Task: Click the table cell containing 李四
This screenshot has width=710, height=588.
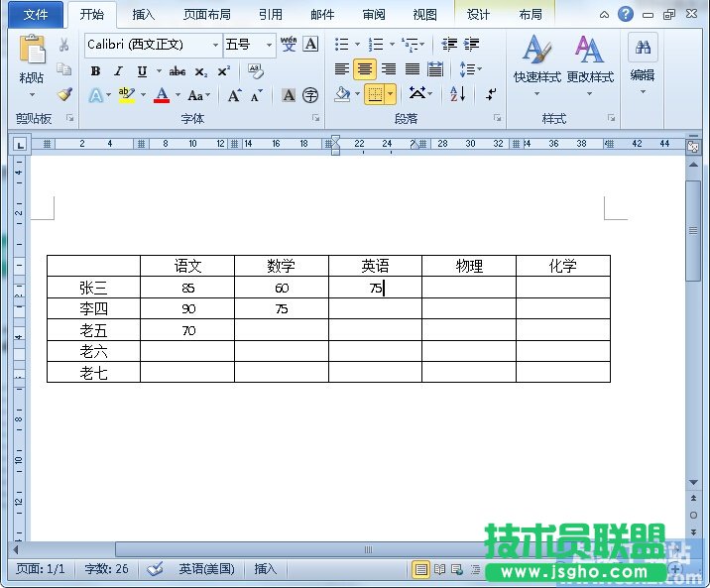Action: (x=93, y=308)
